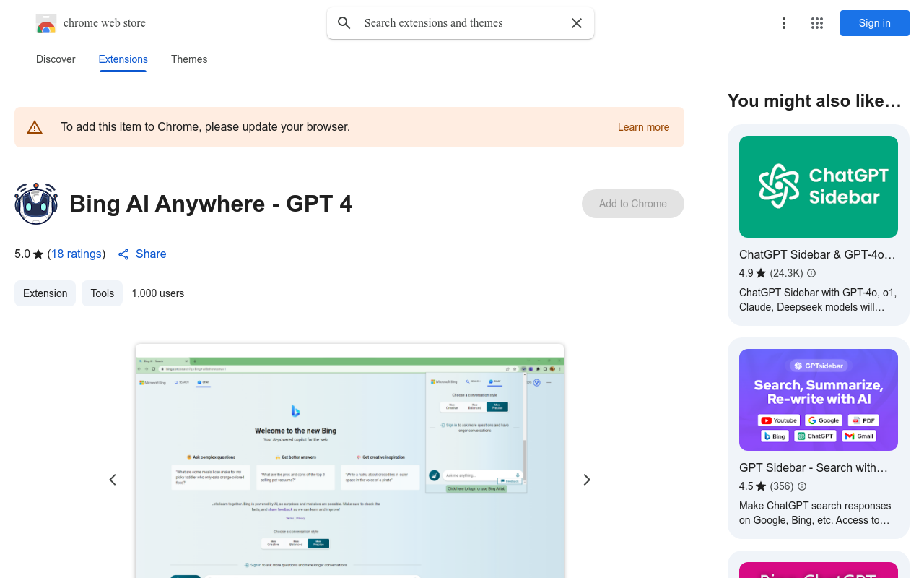Show the next screenshot with right arrow
The image size is (924, 578).
point(587,480)
